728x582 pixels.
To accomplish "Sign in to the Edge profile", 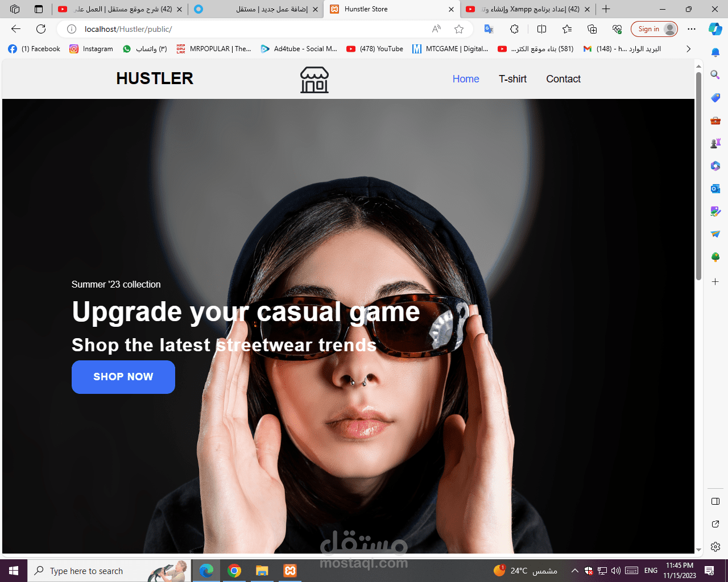I will [x=654, y=29].
